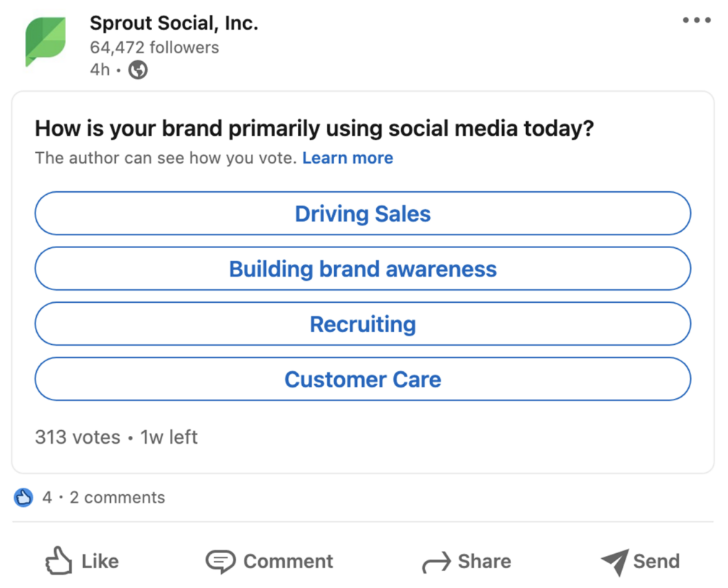This screenshot has width=728, height=588.
Task: Open the three-dot post options menu
Action: coord(697,20)
